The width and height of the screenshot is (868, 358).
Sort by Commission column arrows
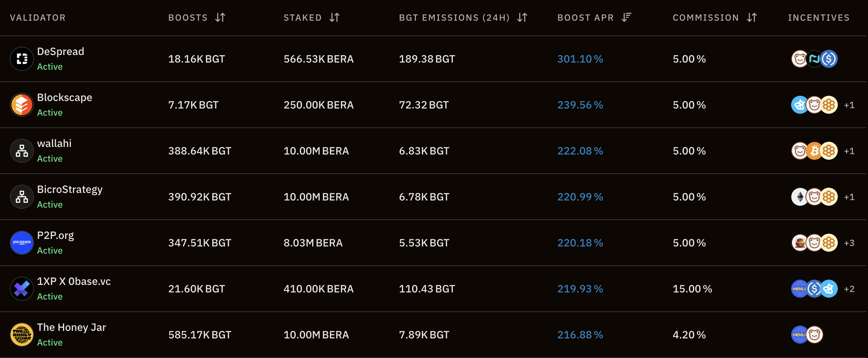point(752,17)
